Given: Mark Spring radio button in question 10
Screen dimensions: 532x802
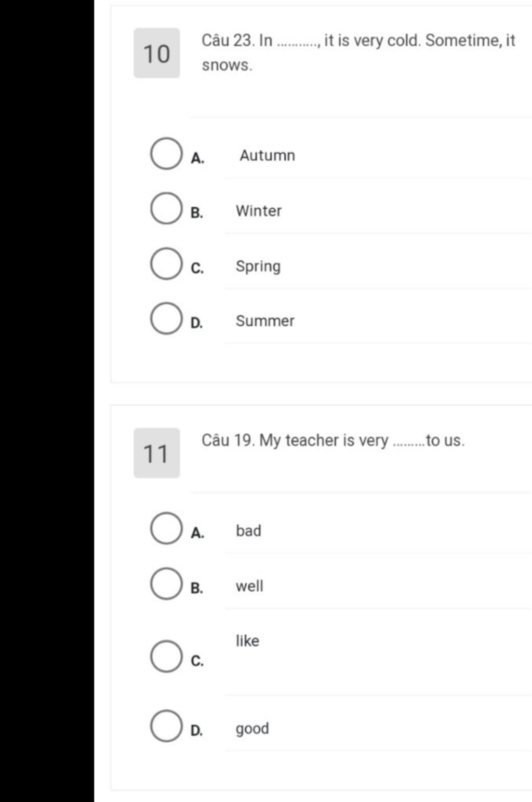Looking at the screenshot, I should click(166, 263).
